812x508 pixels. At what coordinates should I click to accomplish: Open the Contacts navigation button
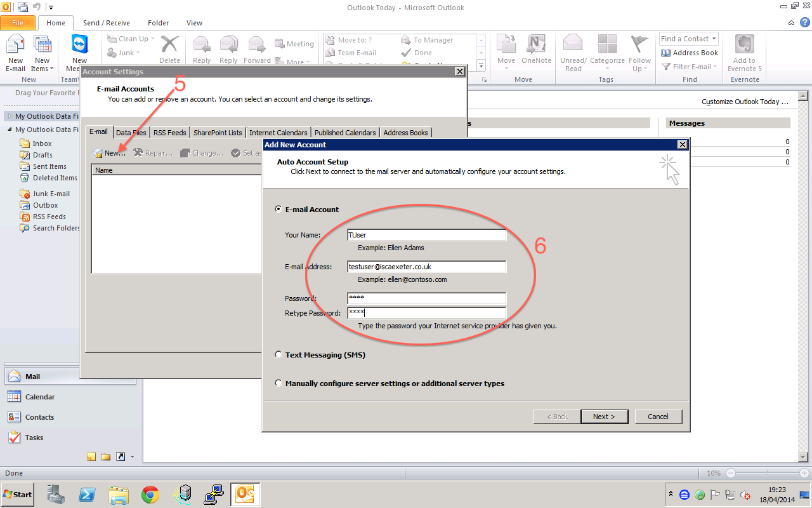click(71, 417)
